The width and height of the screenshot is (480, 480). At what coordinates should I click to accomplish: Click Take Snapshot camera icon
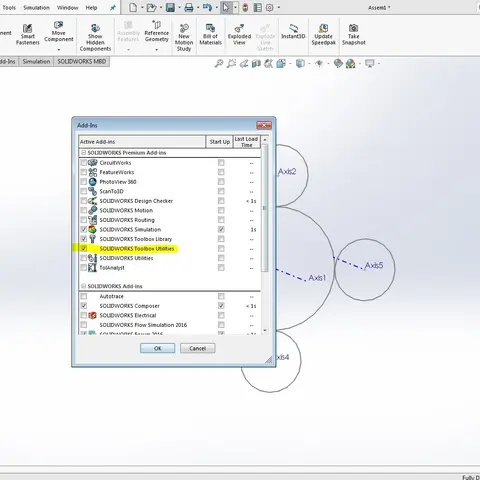tap(354, 28)
